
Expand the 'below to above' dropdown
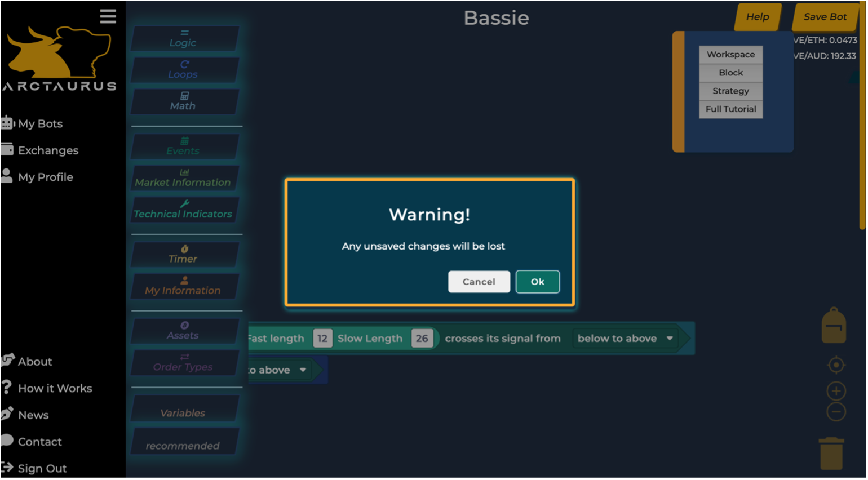point(625,339)
